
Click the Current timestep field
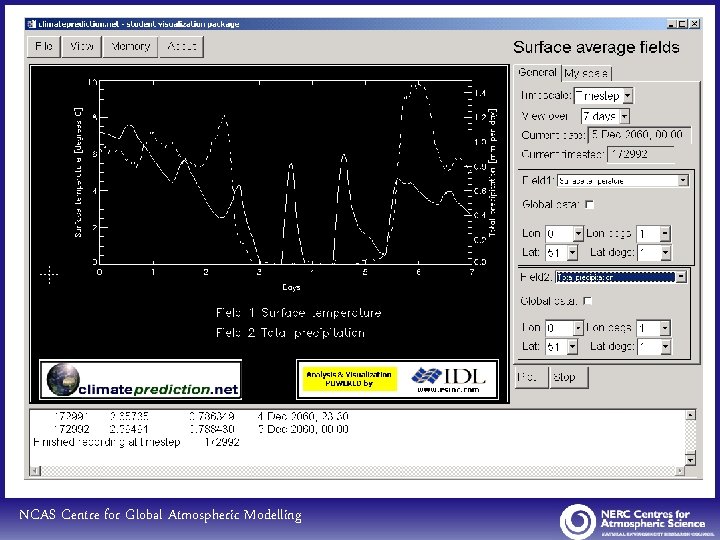tap(641, 154)
